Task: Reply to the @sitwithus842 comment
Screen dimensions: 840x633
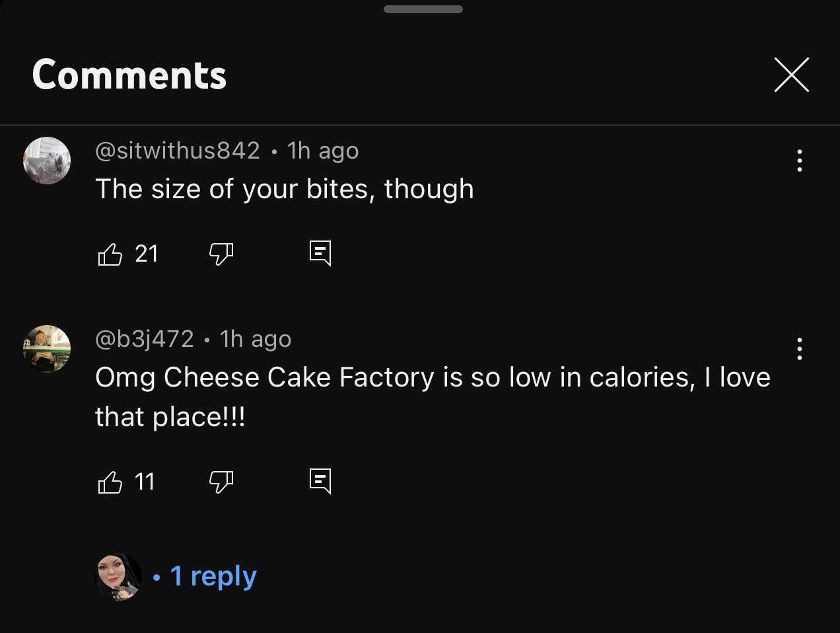Action: [320, 253]
